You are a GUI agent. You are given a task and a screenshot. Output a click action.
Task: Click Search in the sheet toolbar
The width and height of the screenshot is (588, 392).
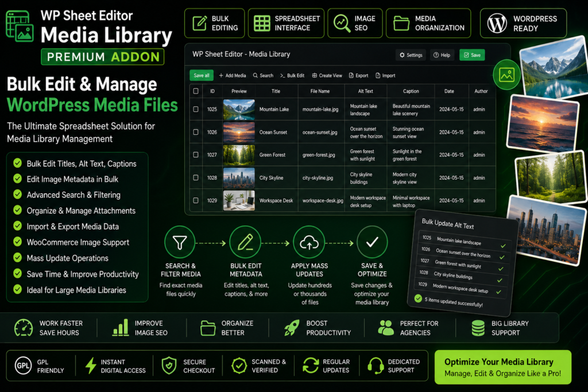click(263, 75)
